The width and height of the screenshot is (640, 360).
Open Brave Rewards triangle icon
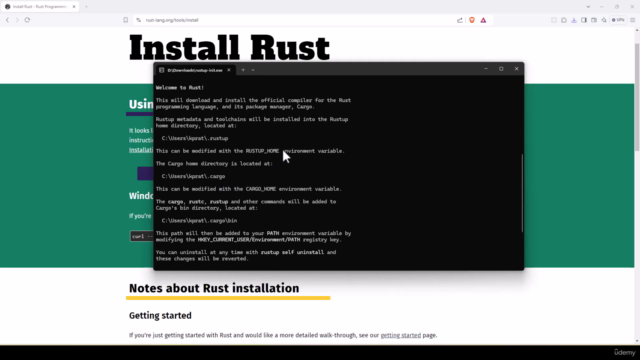pyautogui.click(x=483, y=20)
